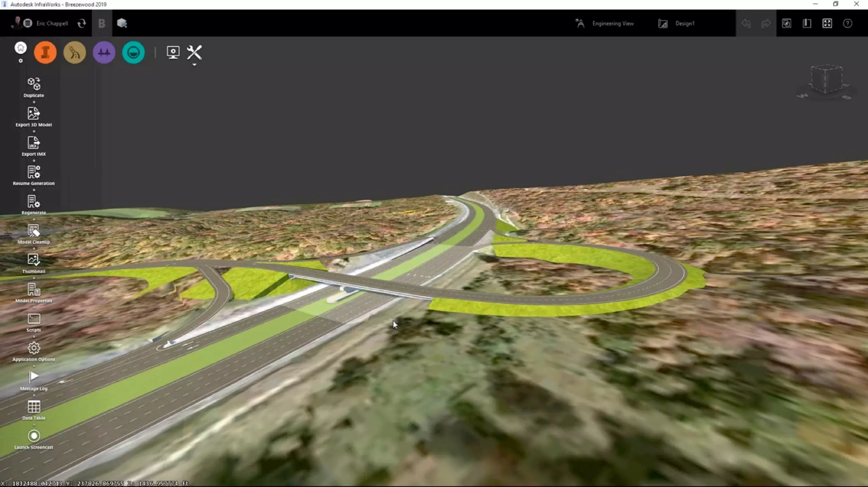Click the Duplicate model icon
Image resolution: width=868 pixels, height=487 pixels.
[x=34, y=84]
